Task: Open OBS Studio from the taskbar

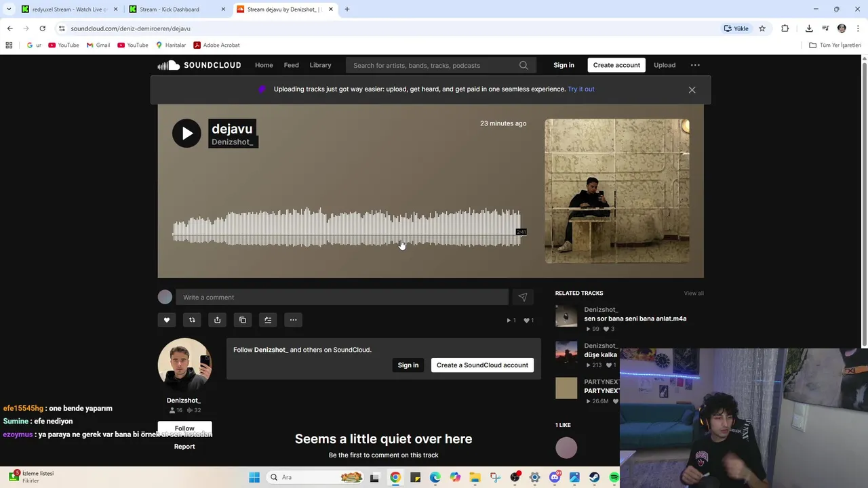Action: coord(515,477)
